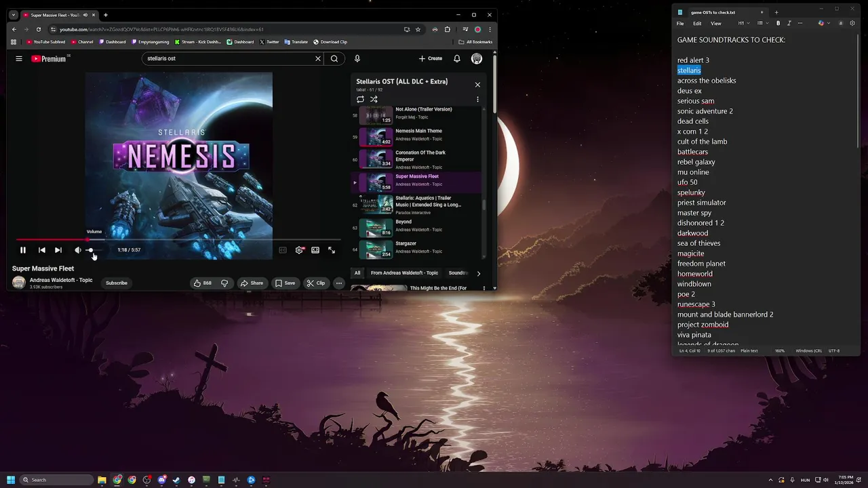
Task: Open Andreas Waldetoft channel avatar
Action: tap(19, 283)
